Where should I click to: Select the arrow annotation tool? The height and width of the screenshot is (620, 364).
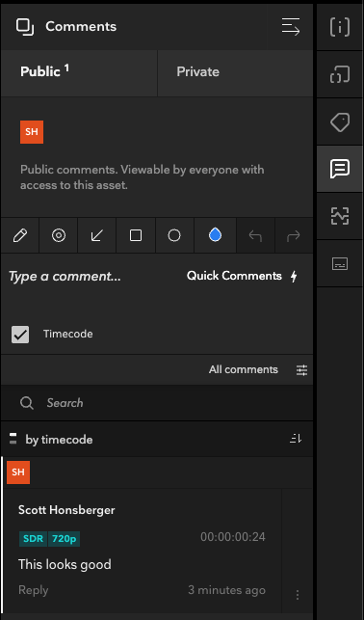tap(96, 235)
